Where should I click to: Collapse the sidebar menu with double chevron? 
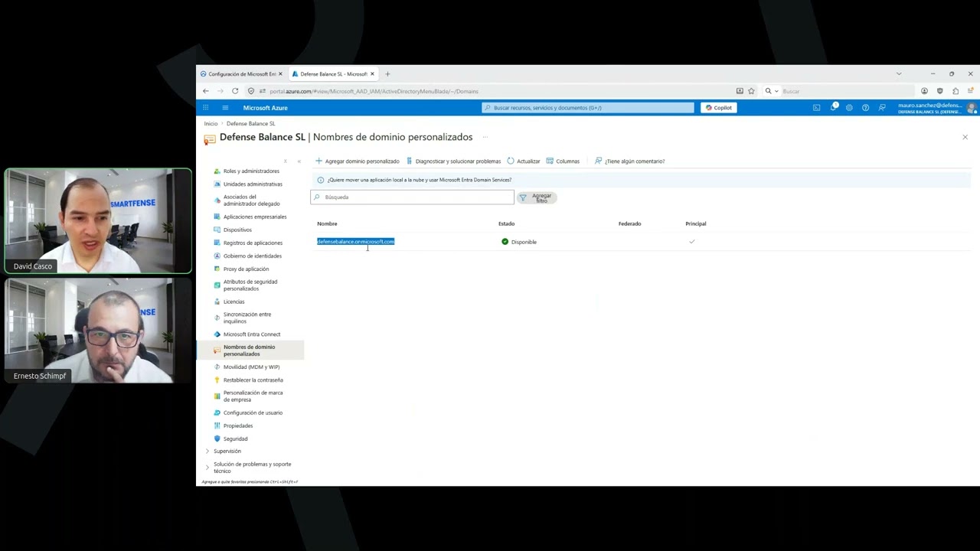click(299, 161)
